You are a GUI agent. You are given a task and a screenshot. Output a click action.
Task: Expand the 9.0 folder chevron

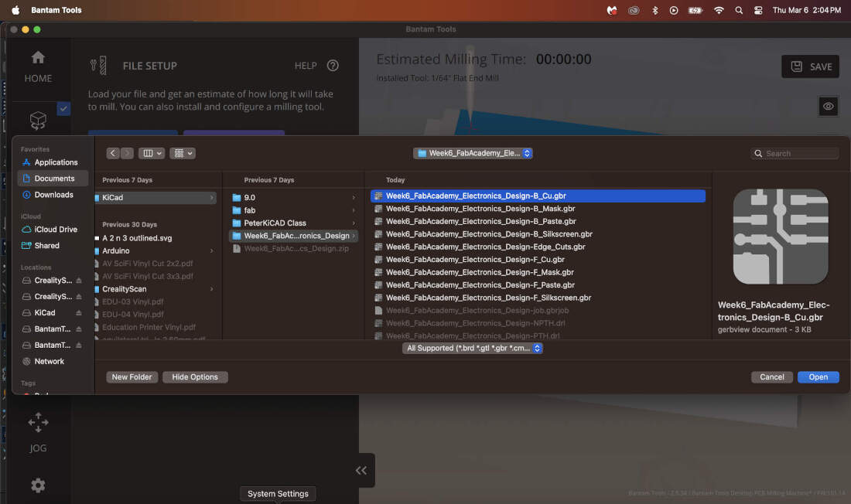(354, 197)
